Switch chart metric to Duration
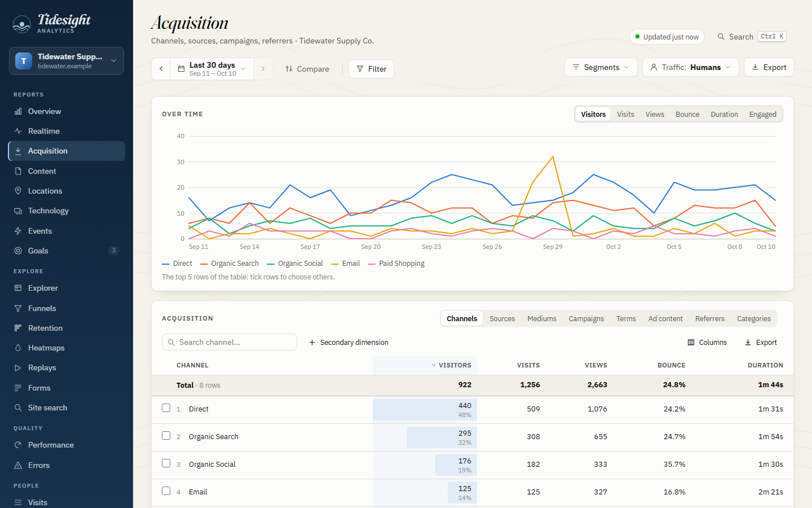 [x=724, y=114]
